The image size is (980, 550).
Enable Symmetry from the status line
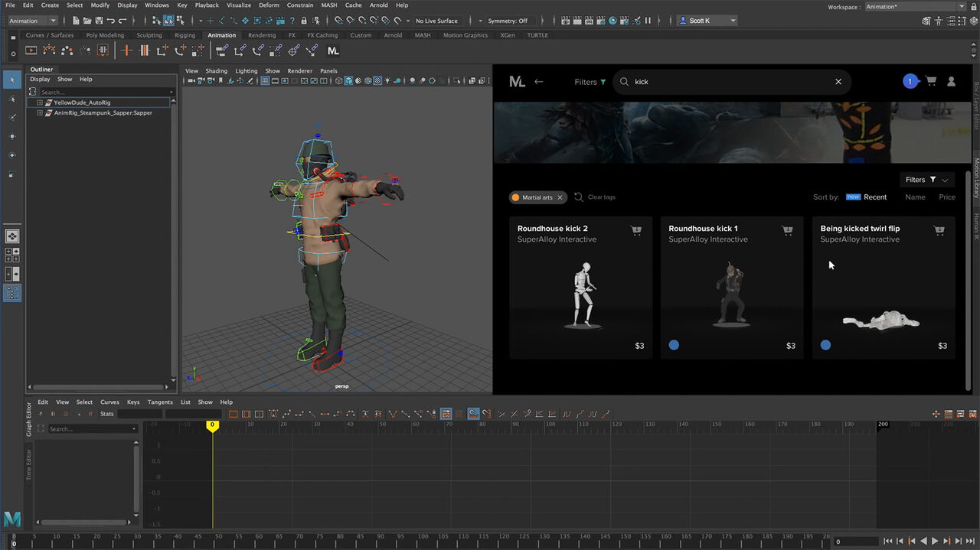507,21
